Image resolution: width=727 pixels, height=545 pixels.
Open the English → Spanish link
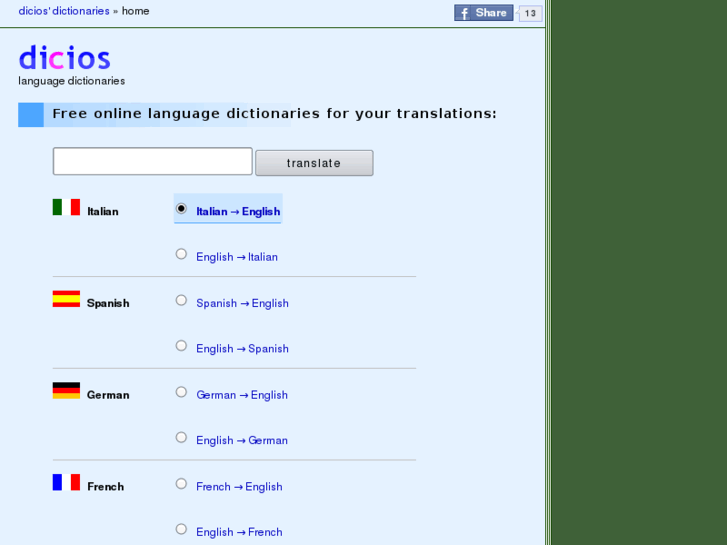(x=242, y=349)
